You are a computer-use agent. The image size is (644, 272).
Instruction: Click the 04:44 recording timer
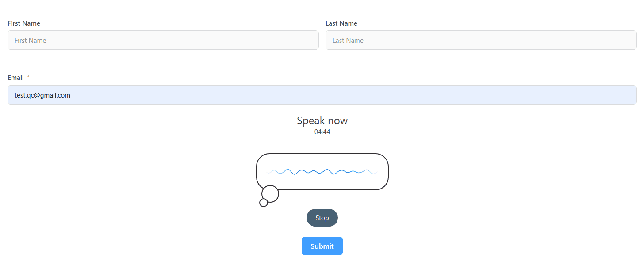(x=322, y=132)
